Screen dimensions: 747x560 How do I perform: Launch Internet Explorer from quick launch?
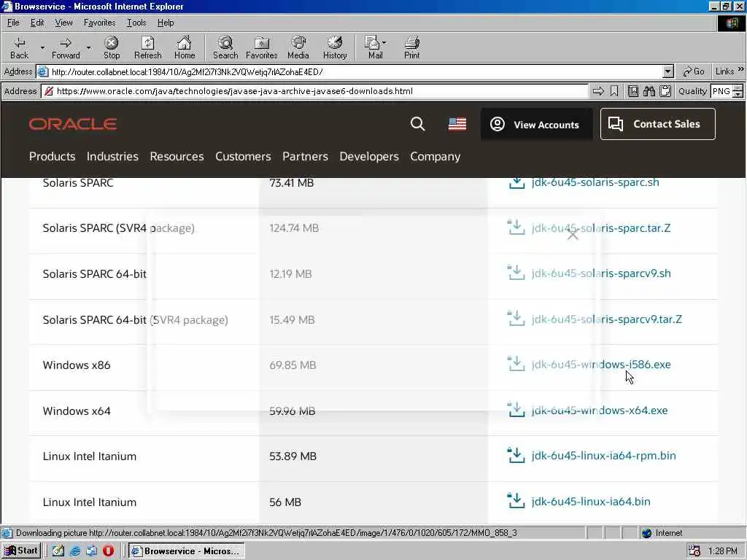coord(75,551)
